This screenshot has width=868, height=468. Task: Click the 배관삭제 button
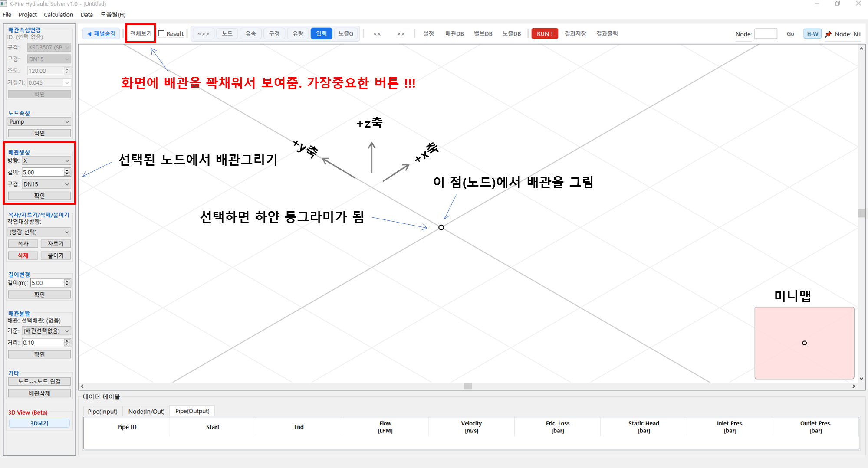tap(39, 393)
